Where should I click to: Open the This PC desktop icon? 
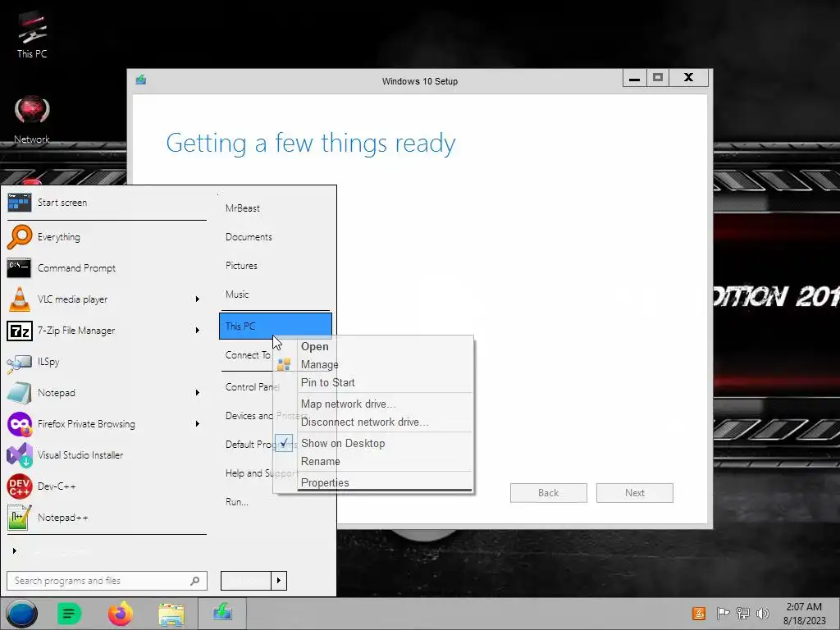[32, 34]
